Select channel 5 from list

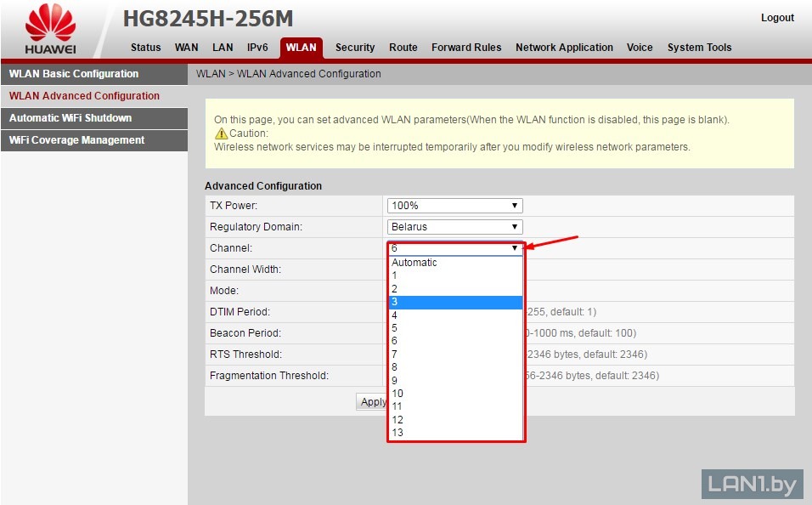click(456, 328)
